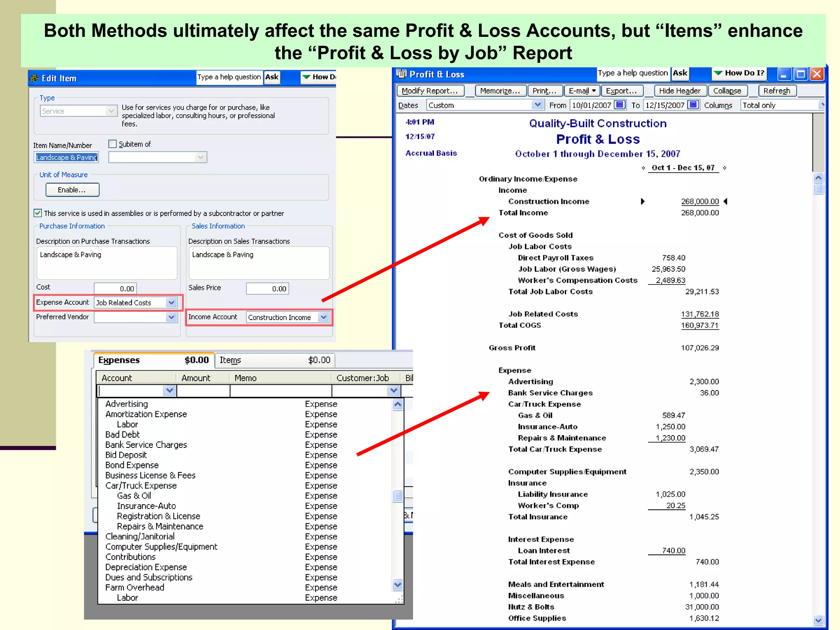Click the Description on Purchase Transactions box
840x630 pixels.
[107, 263]
